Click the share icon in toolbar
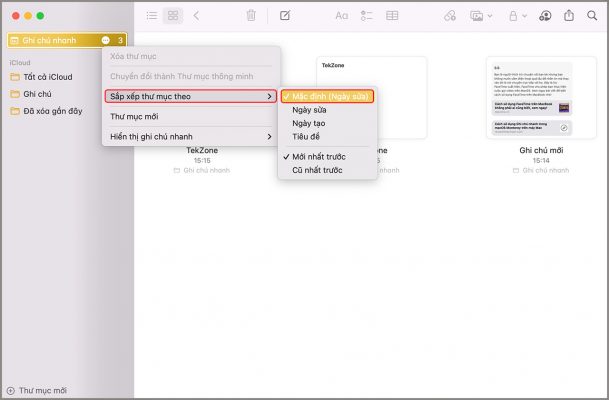This screenshot has height=400, width=609. [570, 16]
